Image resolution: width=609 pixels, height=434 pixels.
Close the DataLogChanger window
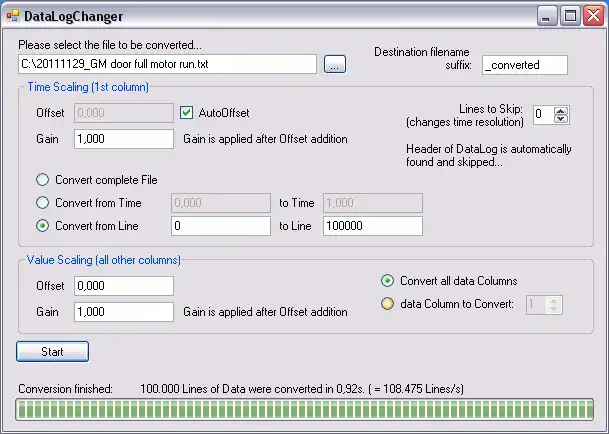tap(594, 16)
